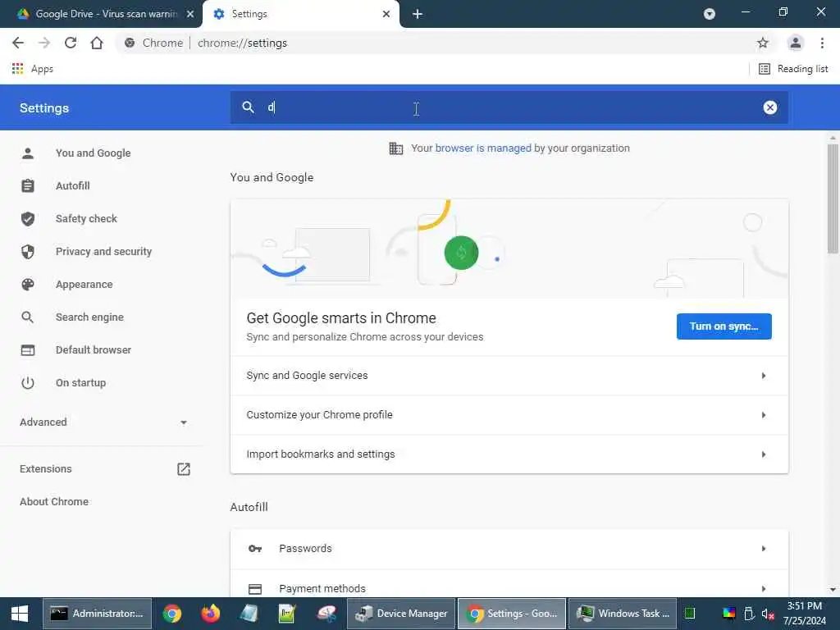
Task: Open the Autofill sidebar section
Action: pyautogui.click(x=73, y=186)
